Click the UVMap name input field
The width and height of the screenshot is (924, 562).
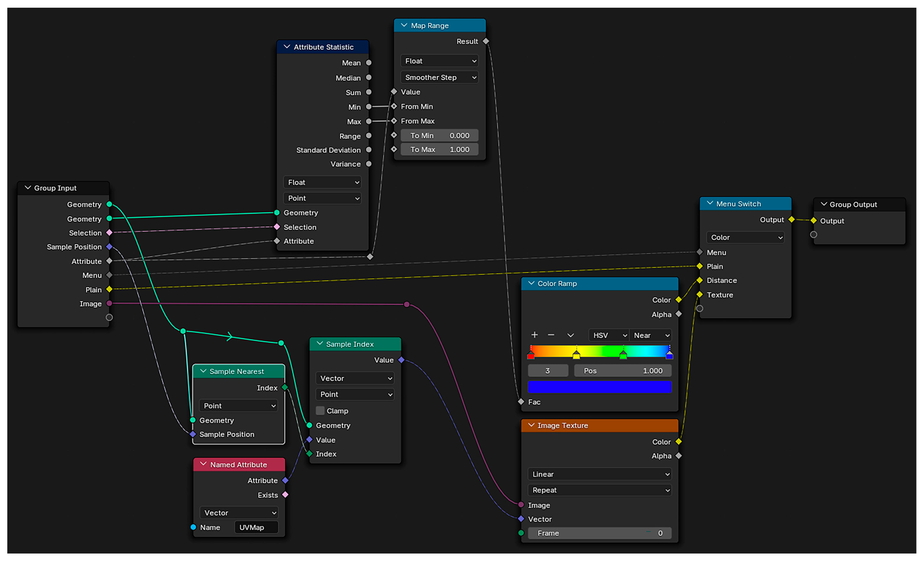pyautogui.click(x=257, y=528)
